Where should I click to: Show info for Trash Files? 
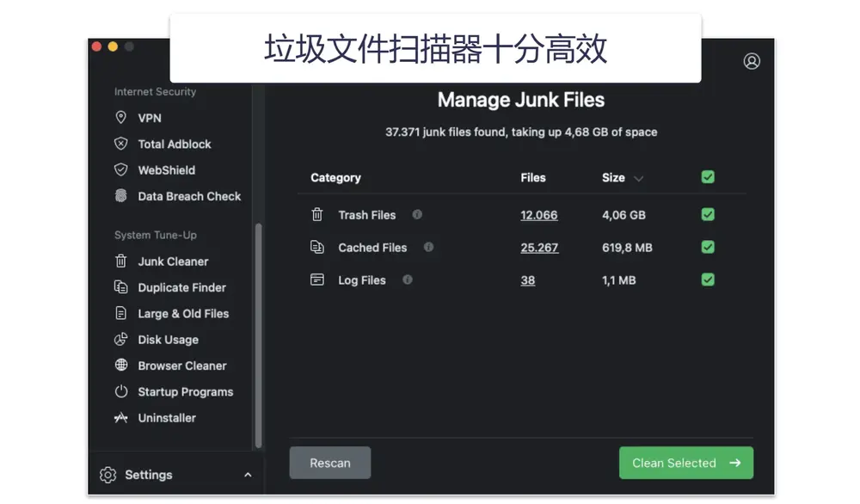point(417,214)
